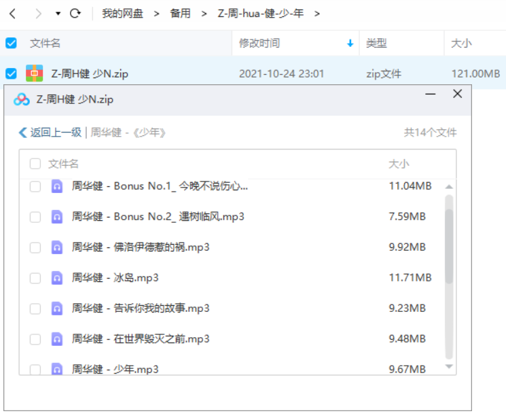Open the 备用 folder in breadcrumb
This screenshot has height=420, width=506.
point(180,14)
